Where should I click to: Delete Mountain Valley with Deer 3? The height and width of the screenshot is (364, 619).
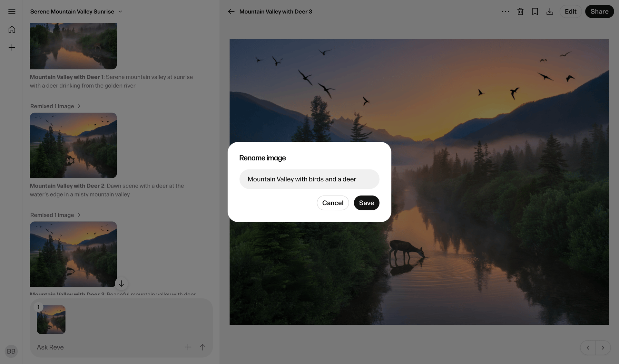coord(520,11)
